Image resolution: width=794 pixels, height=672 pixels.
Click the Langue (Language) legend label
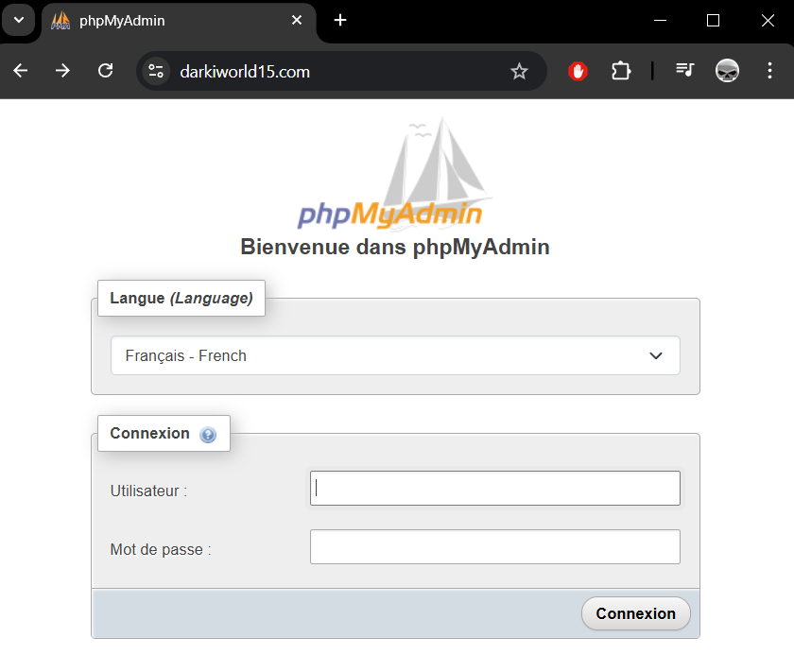pos(181,299)
